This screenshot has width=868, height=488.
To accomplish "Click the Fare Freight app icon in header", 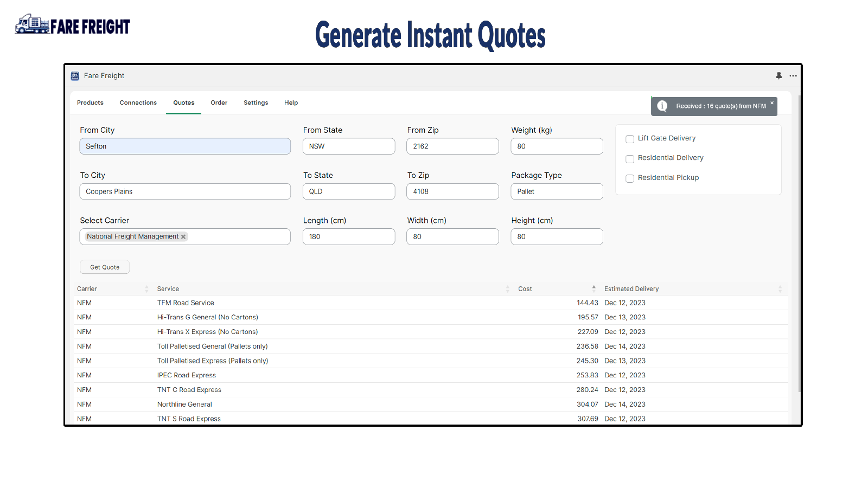I will [75, 76].
